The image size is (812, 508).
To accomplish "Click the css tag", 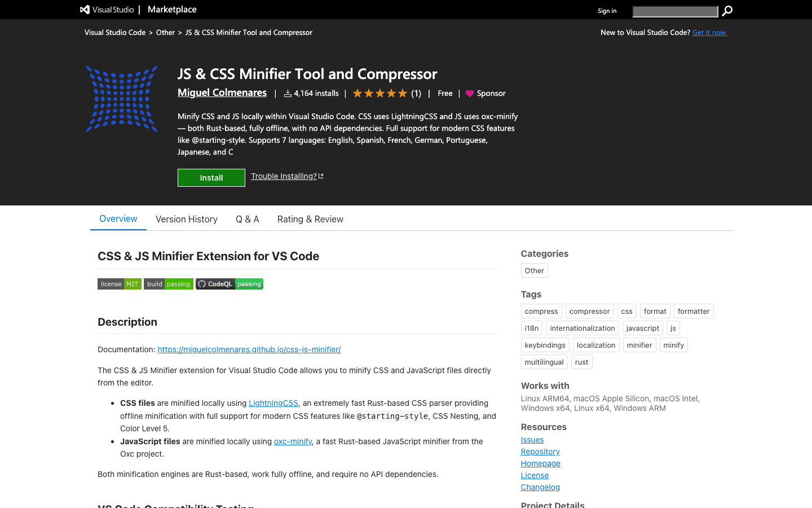I will click(627, 311).
